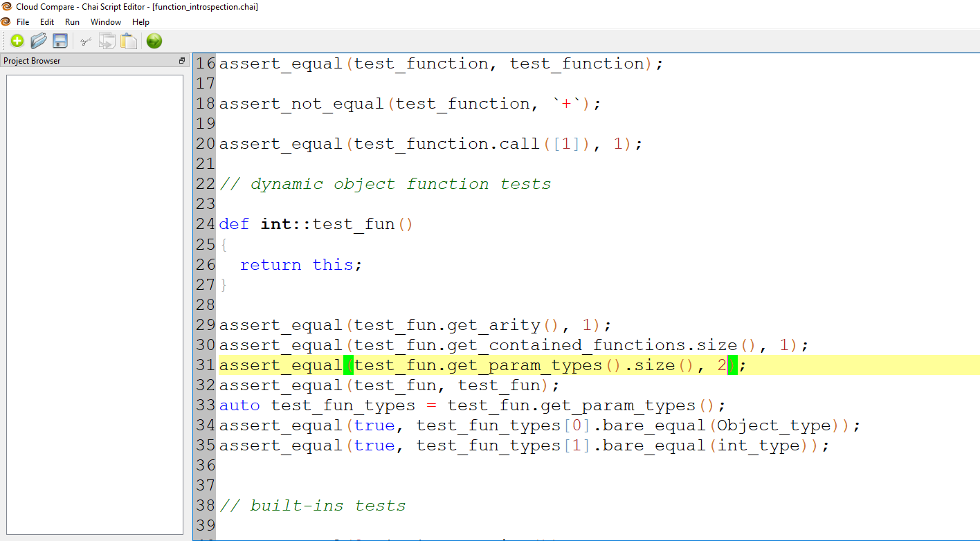980x541 pixels.
Task: Click line 35 int_type bare_equal assertion
Action: 525,446
